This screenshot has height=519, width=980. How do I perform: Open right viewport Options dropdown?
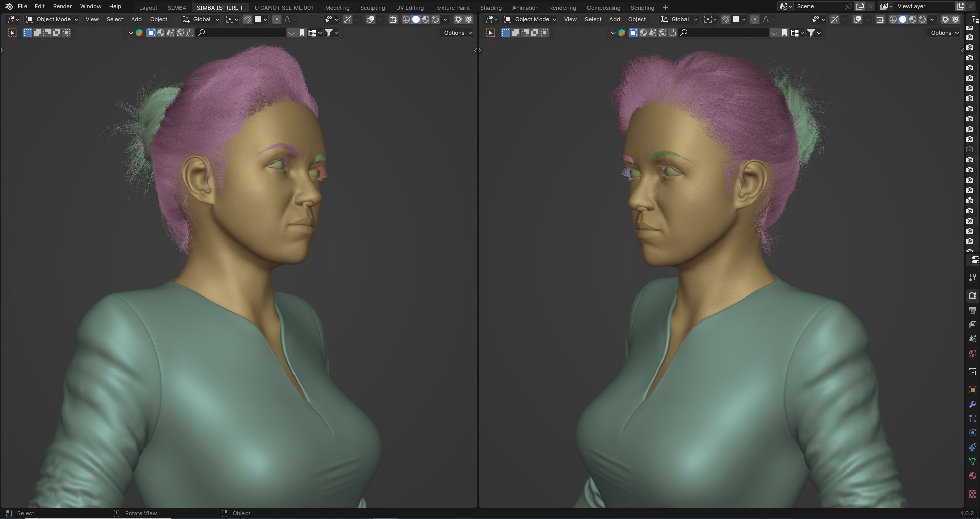(944, 33)
